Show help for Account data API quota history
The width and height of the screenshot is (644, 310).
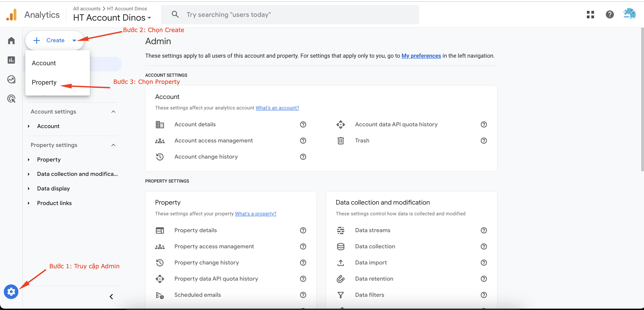click(484, 124)
